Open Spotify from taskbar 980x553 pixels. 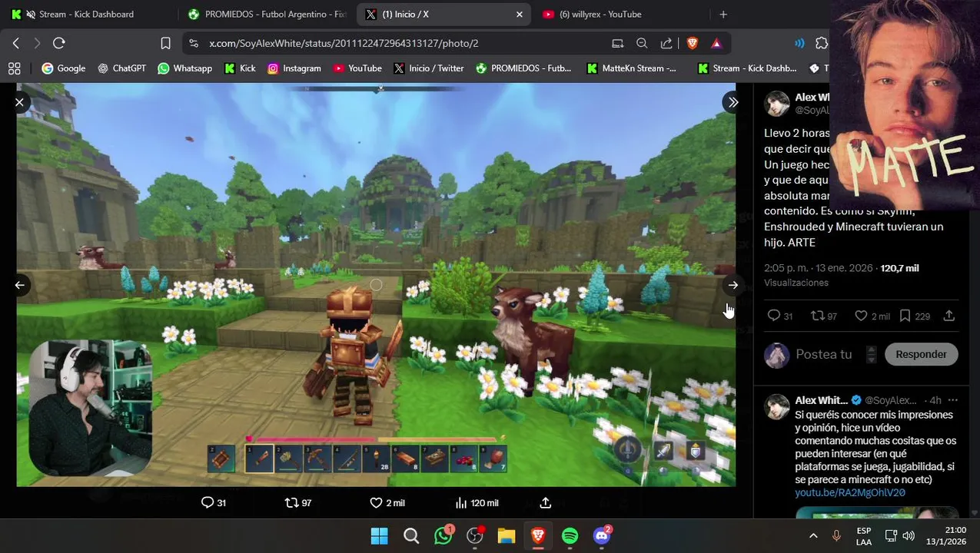(570, 535)
